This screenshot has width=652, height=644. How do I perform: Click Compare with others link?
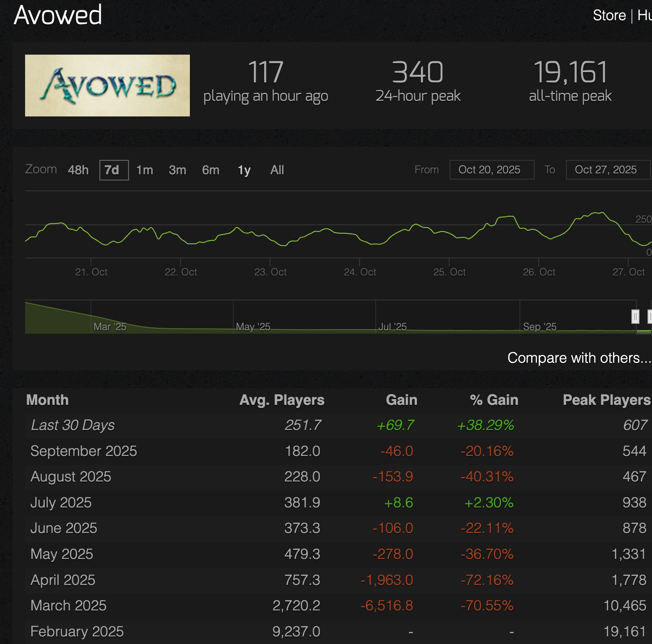point(579,358)
